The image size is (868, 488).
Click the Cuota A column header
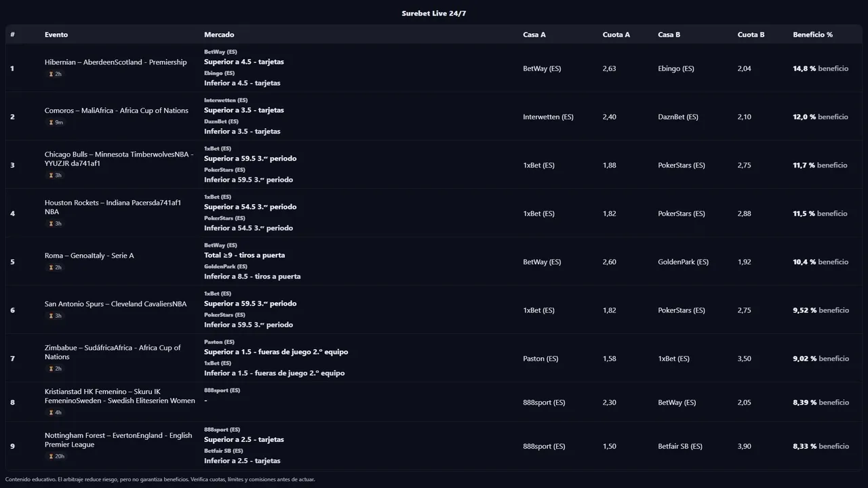point(616,35)
